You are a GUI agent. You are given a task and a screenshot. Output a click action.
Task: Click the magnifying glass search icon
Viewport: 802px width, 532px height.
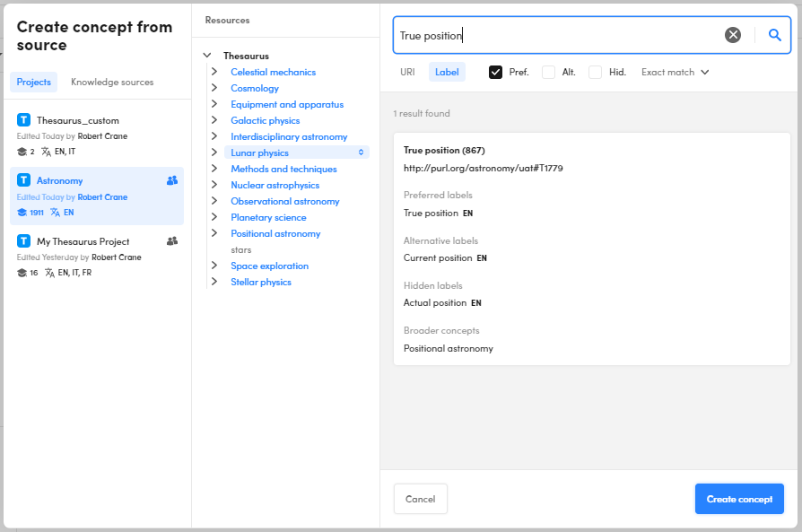[x=775, y=35]
